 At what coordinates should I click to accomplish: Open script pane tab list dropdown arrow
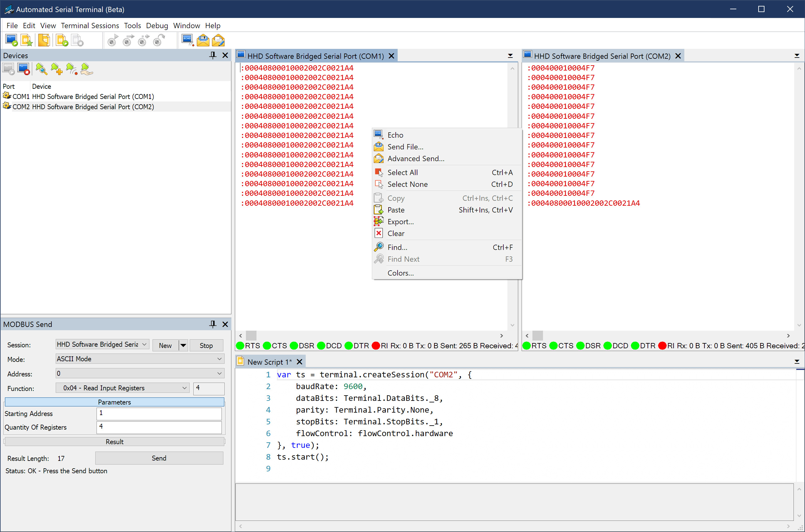tap(797, 362)
